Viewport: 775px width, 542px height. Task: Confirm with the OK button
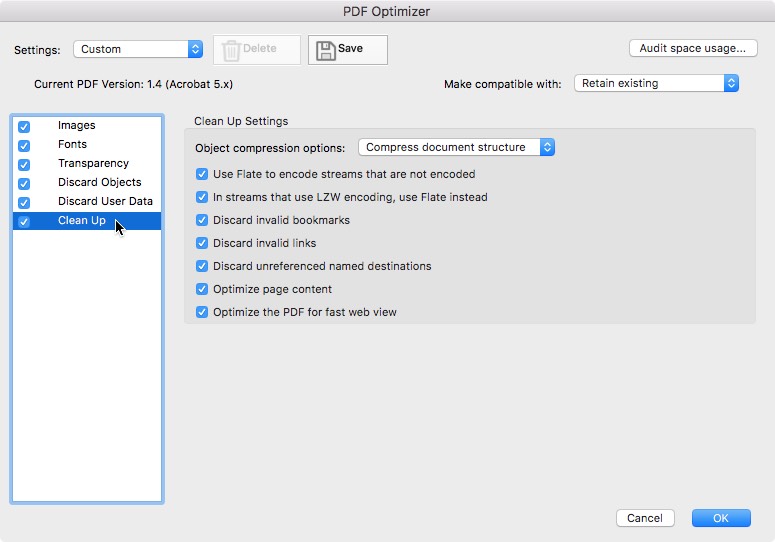(x=721, y=518)
